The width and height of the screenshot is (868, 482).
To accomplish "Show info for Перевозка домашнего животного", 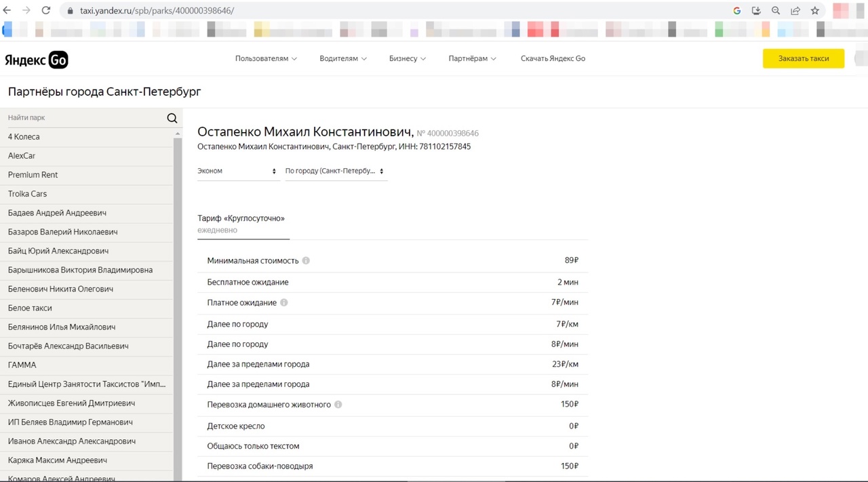I will (x=338, y=405).
